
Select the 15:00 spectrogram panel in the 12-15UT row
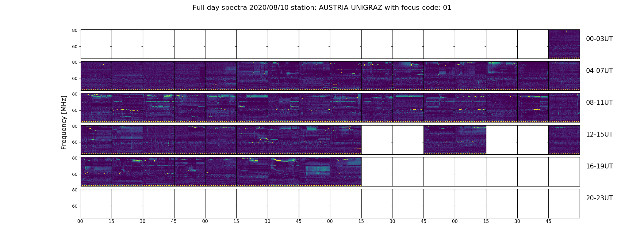(470, 140)
